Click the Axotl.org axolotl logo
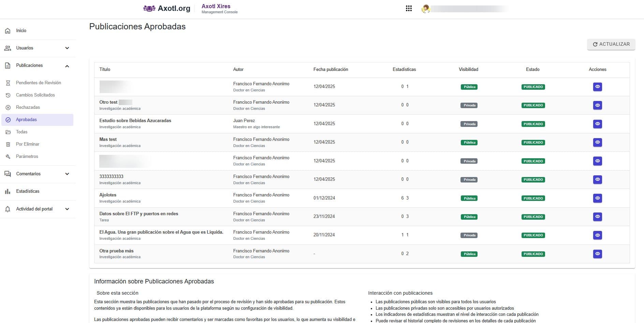Screen dimensions: 644x323 (x=149, y=9)
